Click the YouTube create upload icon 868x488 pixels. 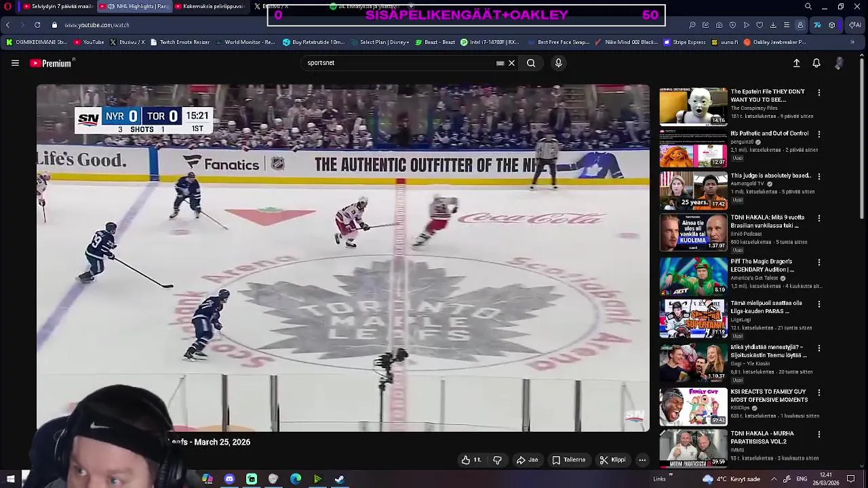click(x=797, y=63)
